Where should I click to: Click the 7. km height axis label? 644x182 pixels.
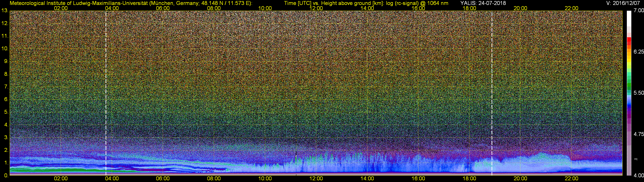click(6, 87)
